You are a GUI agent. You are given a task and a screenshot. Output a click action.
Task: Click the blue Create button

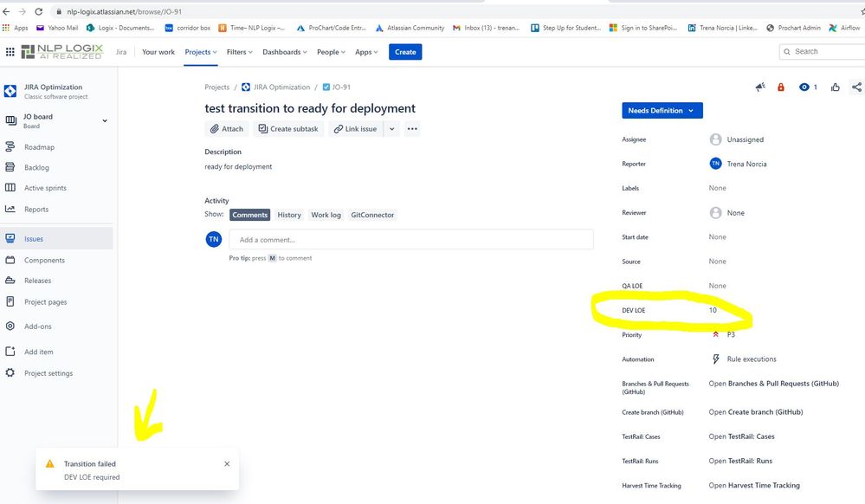[x=405, y=52]
